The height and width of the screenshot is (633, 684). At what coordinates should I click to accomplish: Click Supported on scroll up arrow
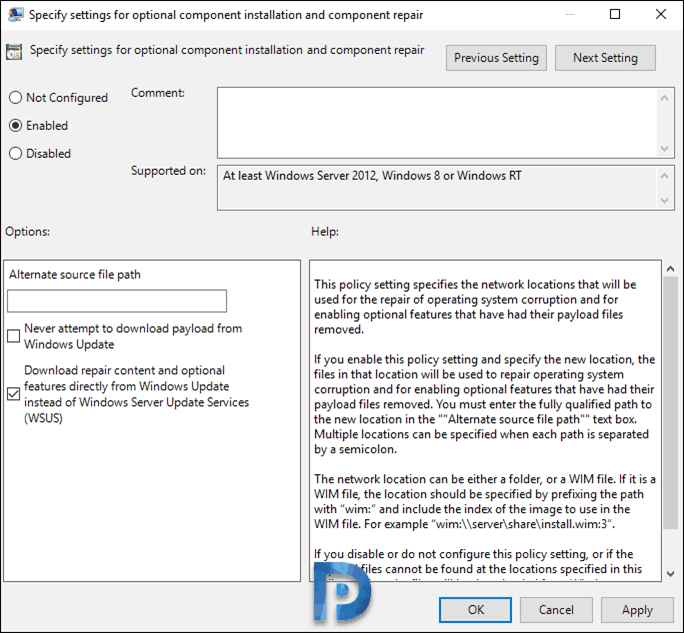tap(664, 176)
